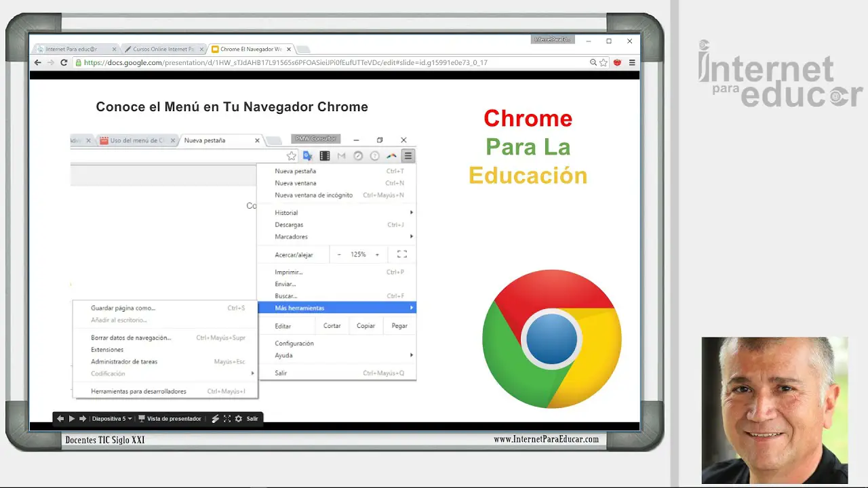
Task: Open the Diapositiva 5 slide dropdown
Action: tap(112, 419)
